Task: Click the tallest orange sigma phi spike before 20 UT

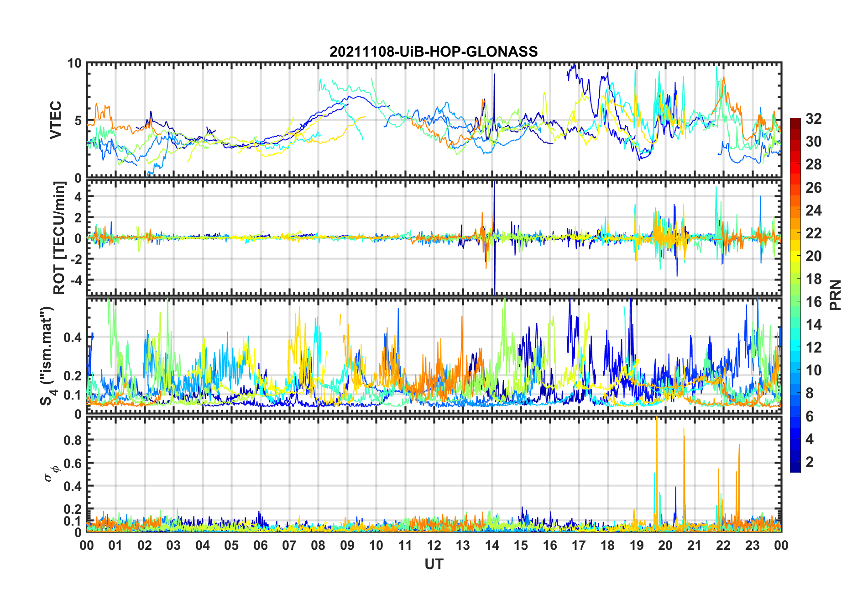Action: (x=657, y=473)
